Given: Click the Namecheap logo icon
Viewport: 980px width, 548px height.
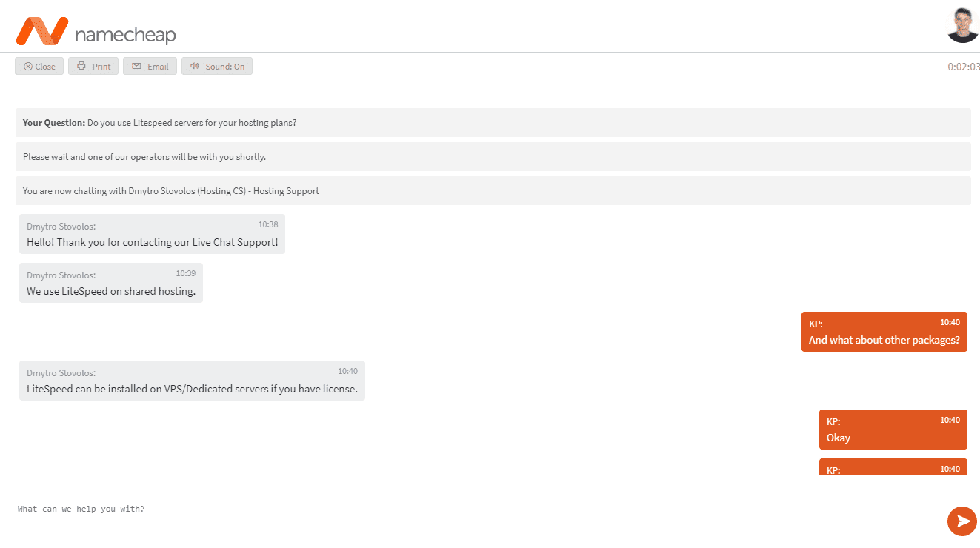Looking at the screenshot, I should [42, 31].
